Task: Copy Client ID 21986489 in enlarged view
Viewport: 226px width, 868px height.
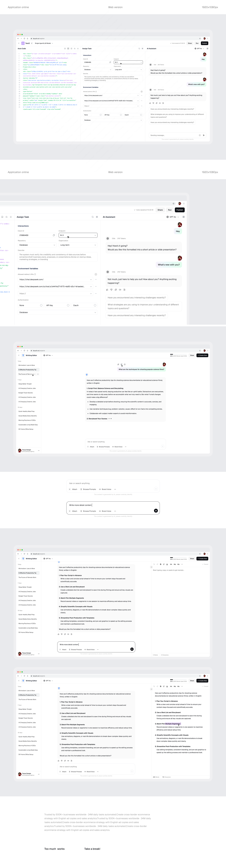Action: 54,235
